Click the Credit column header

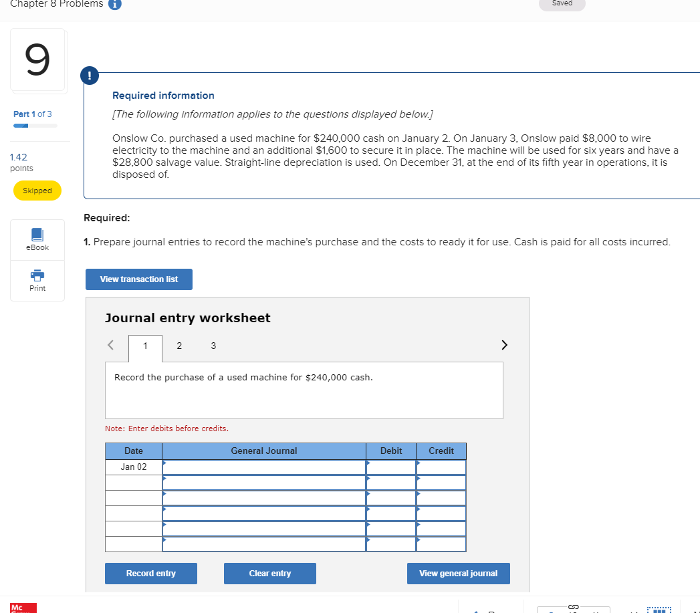[441, 451]
